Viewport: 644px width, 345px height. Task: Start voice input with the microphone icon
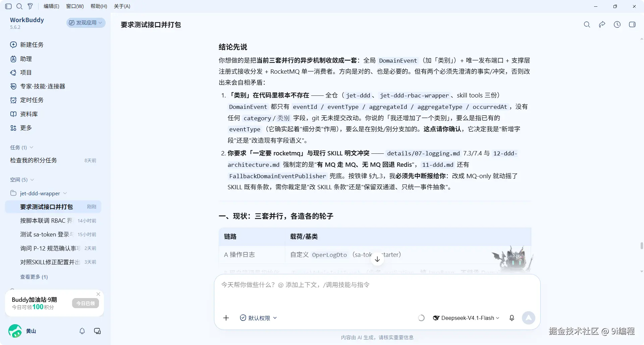512,318
